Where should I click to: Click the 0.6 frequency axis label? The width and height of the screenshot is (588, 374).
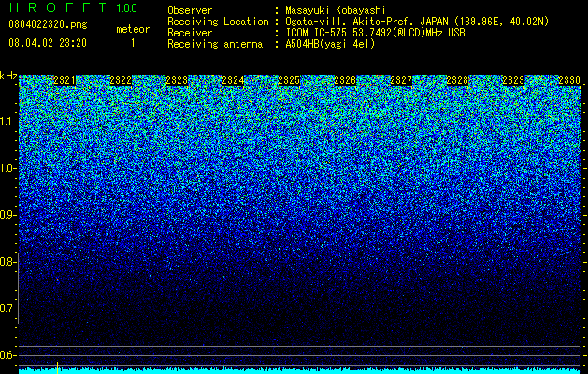coord(8,355)
